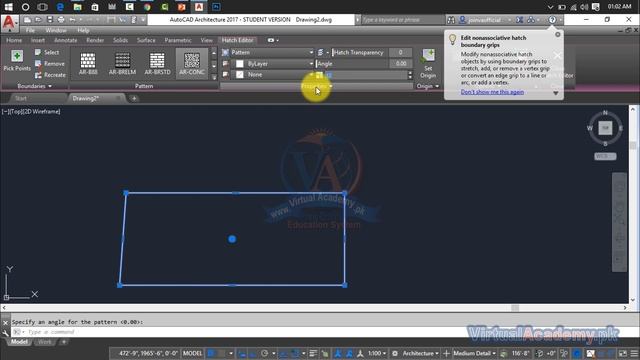Switch to the Annotate ribbon tab
Screen dimensions: 640x360
(x=65, y=40)
